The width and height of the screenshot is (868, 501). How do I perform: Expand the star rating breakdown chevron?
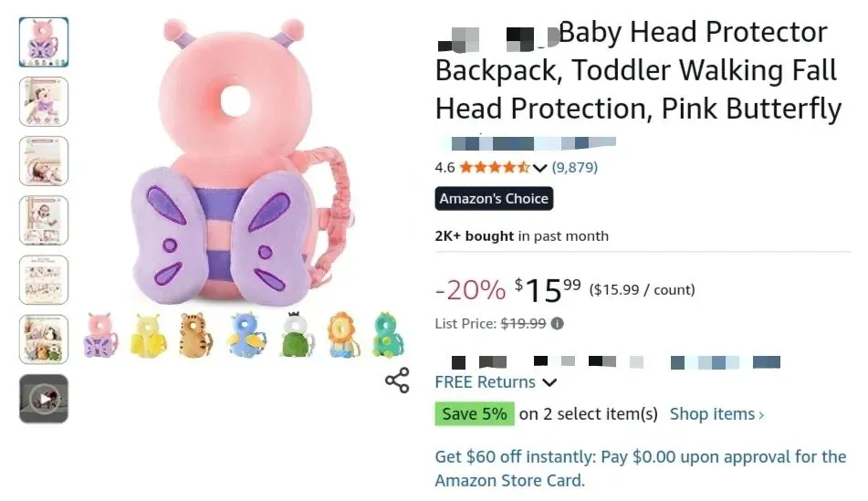pyautogui.click(x=539, y=168)
